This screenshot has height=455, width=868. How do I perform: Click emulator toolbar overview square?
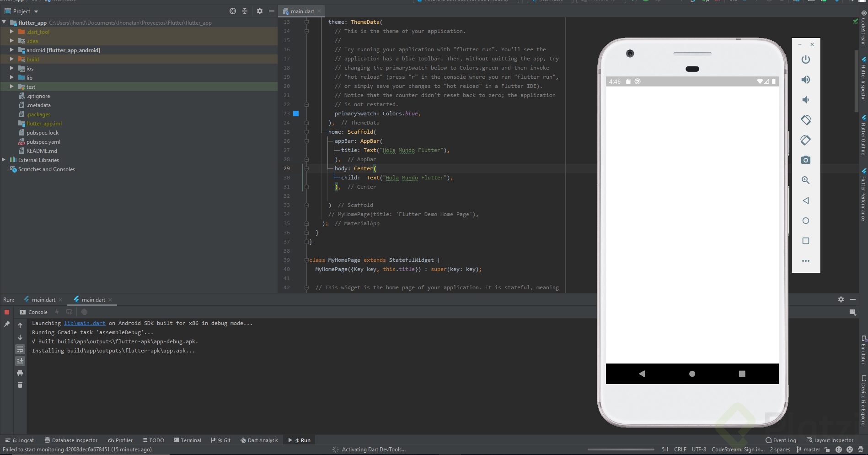pos(806,241)
